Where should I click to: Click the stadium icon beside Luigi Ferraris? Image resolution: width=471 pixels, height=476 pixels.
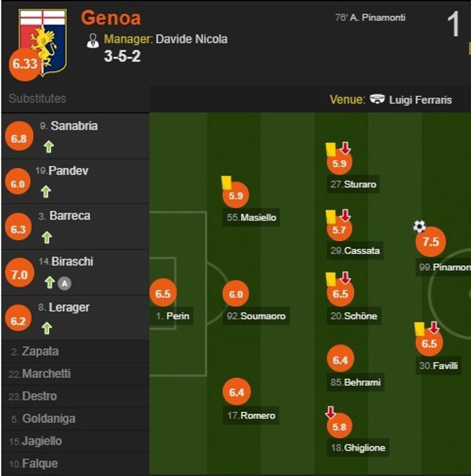(377, 100)
